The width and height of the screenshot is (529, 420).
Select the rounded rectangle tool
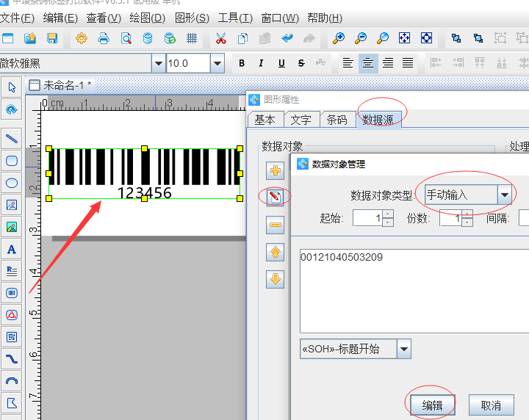coord(12,161)
